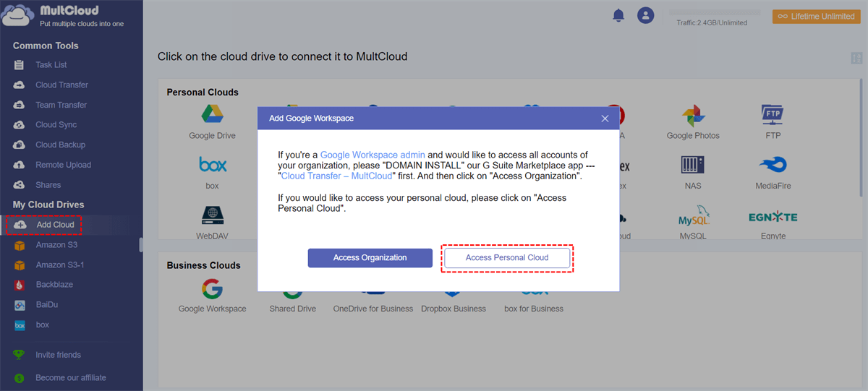This screenshot has height=391, width=868.
Task: Open Cloud Transfer tool
Action: tap(61, 85)
